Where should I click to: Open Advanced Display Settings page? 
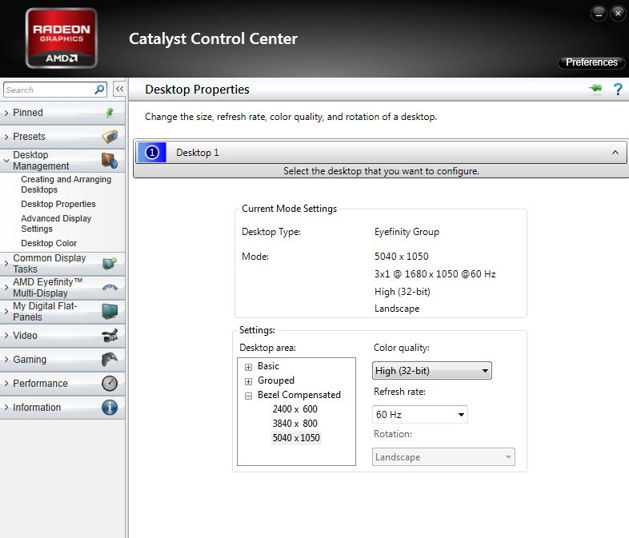(56, 223)
